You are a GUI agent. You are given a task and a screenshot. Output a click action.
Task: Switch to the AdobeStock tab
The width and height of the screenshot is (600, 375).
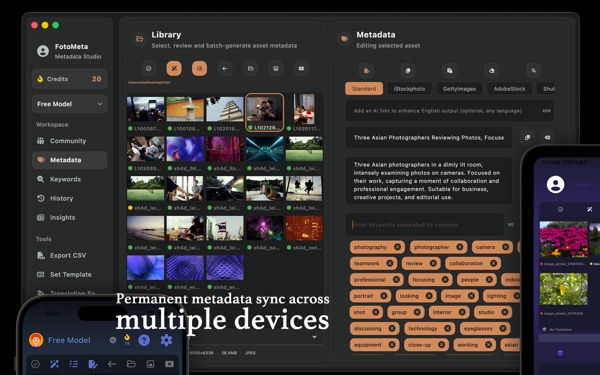pos(509,89)
